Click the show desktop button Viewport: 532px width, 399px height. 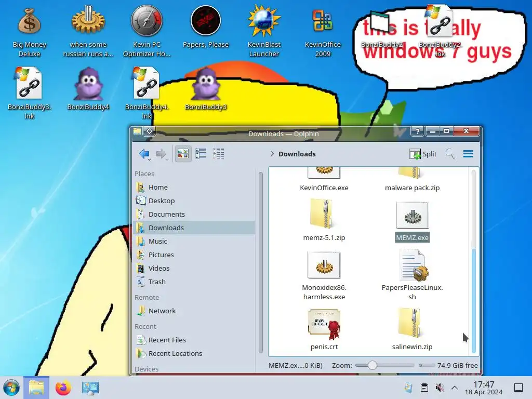click(x=518, y=388)
